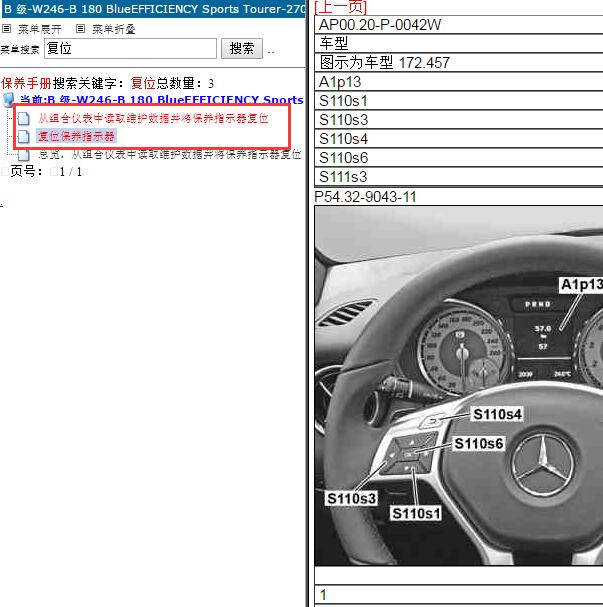Click the 搜索 search button
This screenshot has width=603, height=607.
[x=242, y=49]
